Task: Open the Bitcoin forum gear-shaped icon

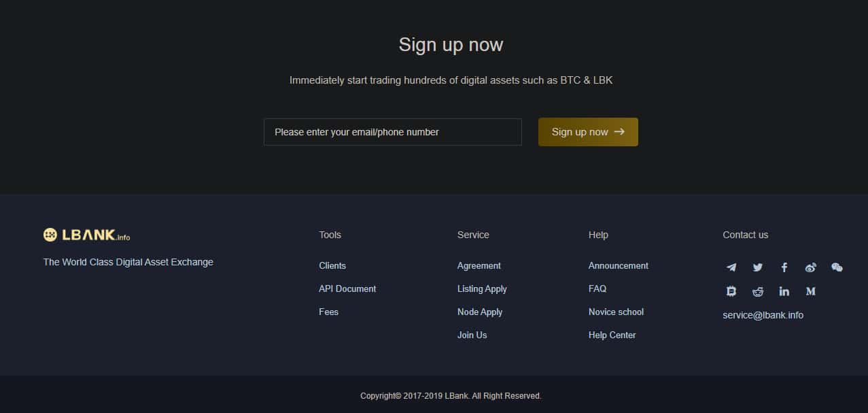Action: [x=731, y=291]
